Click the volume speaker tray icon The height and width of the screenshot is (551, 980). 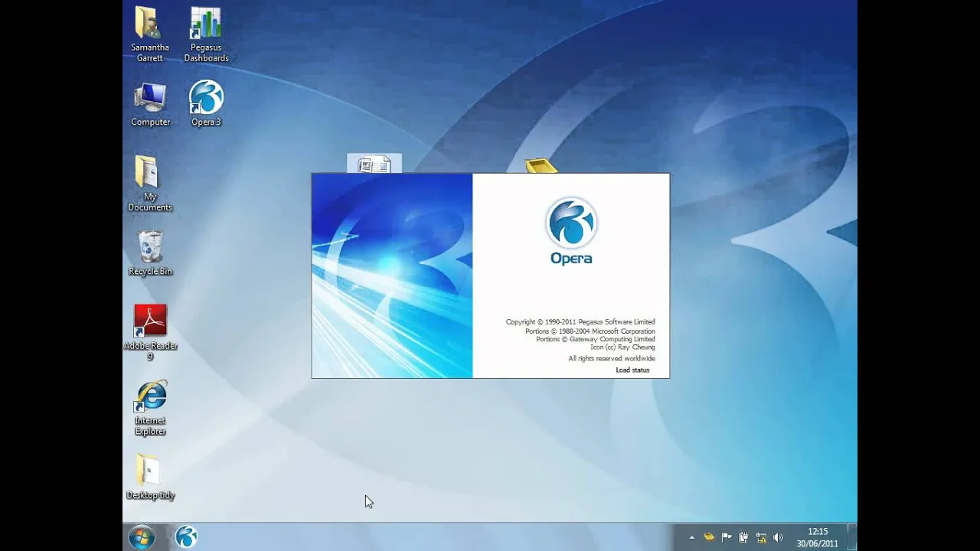click(779, 537)
